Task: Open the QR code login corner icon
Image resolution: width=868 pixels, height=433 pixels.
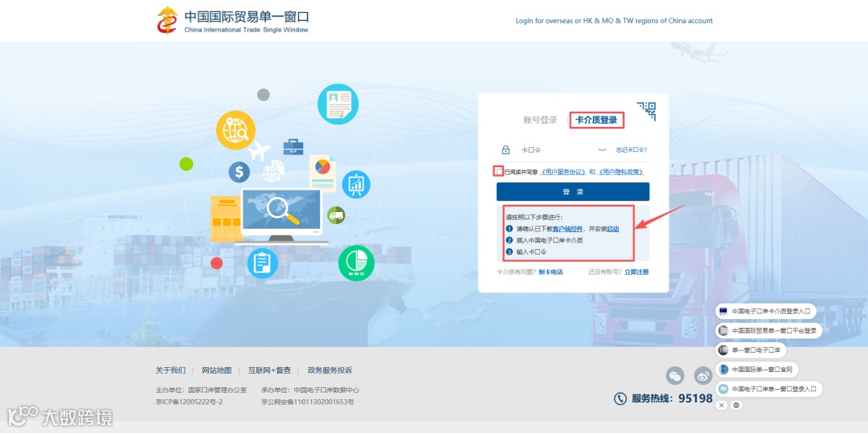Action: [646, 111]
